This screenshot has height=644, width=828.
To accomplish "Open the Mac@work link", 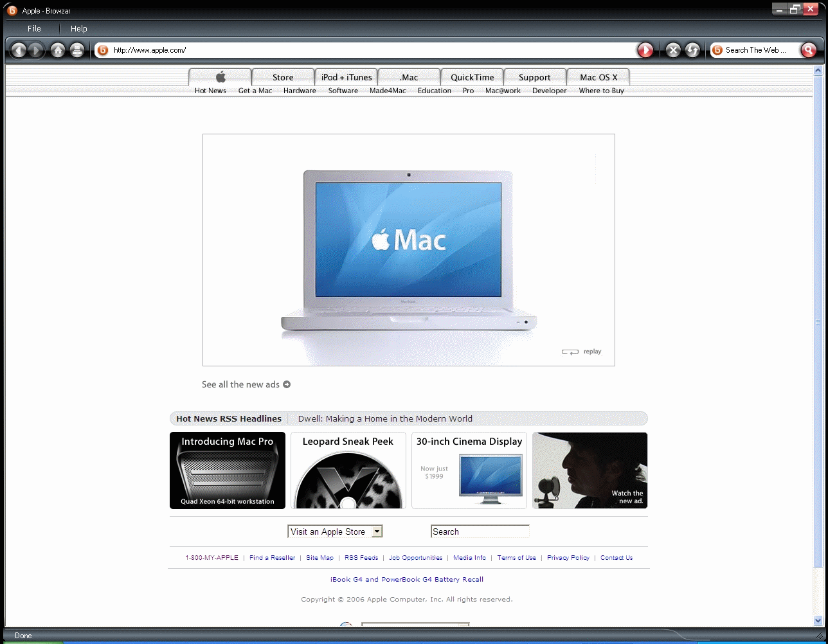I will [503, 91].
